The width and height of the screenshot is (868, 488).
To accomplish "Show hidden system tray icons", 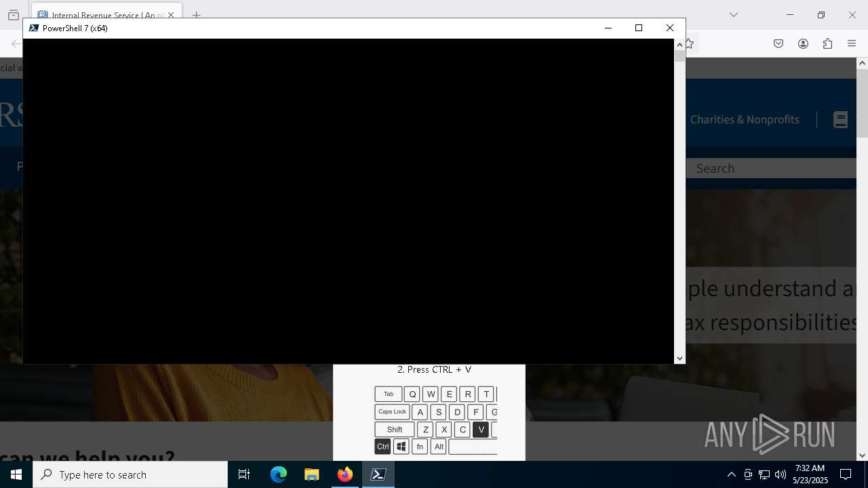I will 731,474.
